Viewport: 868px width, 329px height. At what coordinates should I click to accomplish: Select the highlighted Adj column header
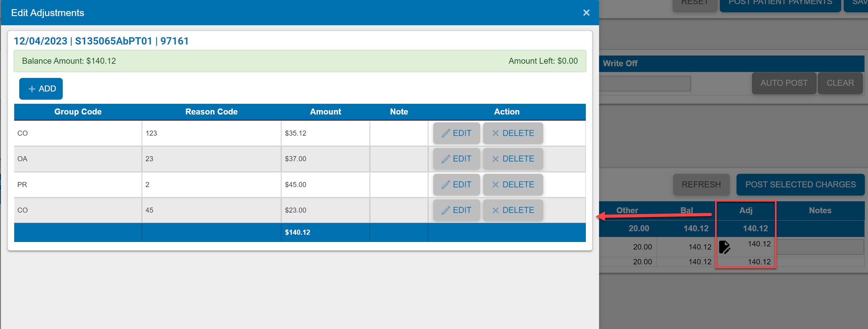(x=746, y=210)
